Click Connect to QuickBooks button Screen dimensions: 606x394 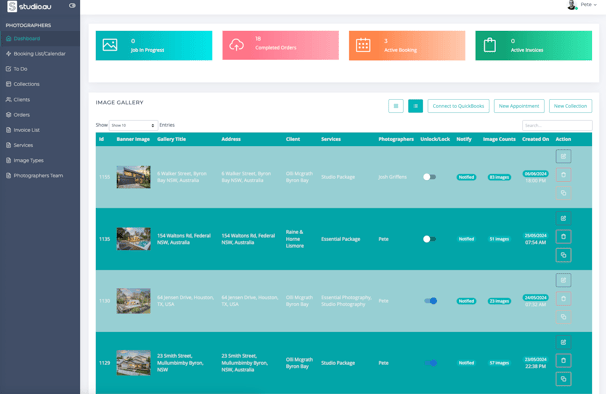pyautogui.click(x=458, y=106)
